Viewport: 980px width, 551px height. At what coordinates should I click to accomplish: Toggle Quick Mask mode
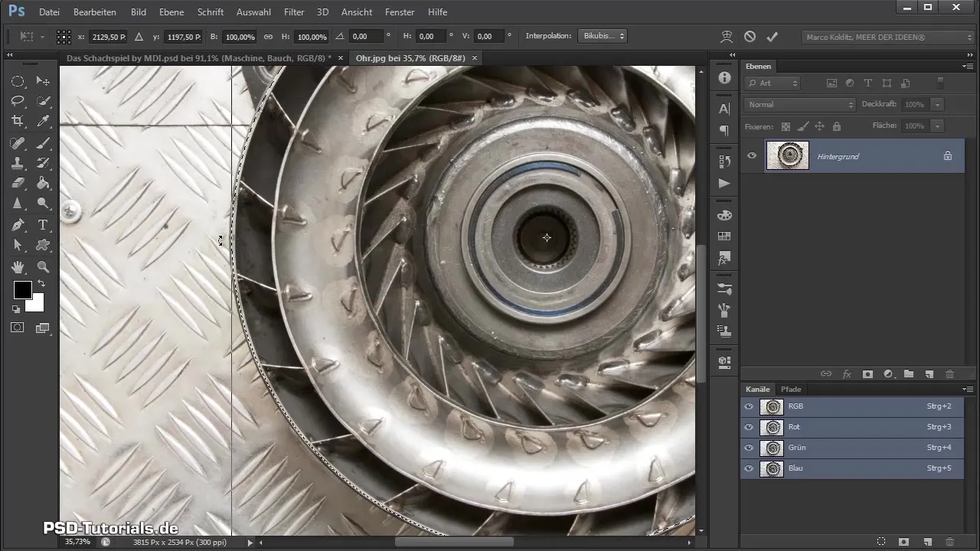coord(18,328)
